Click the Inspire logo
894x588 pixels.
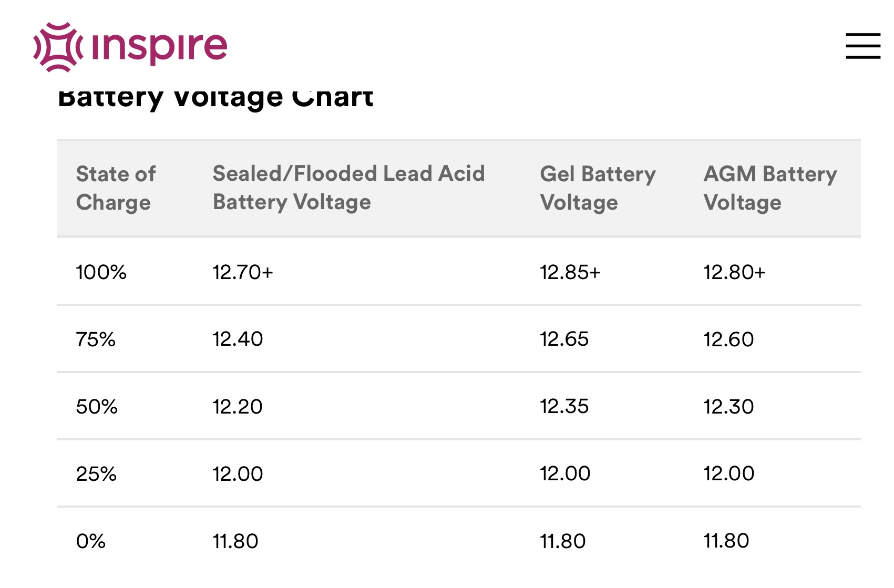pos(130,47)
